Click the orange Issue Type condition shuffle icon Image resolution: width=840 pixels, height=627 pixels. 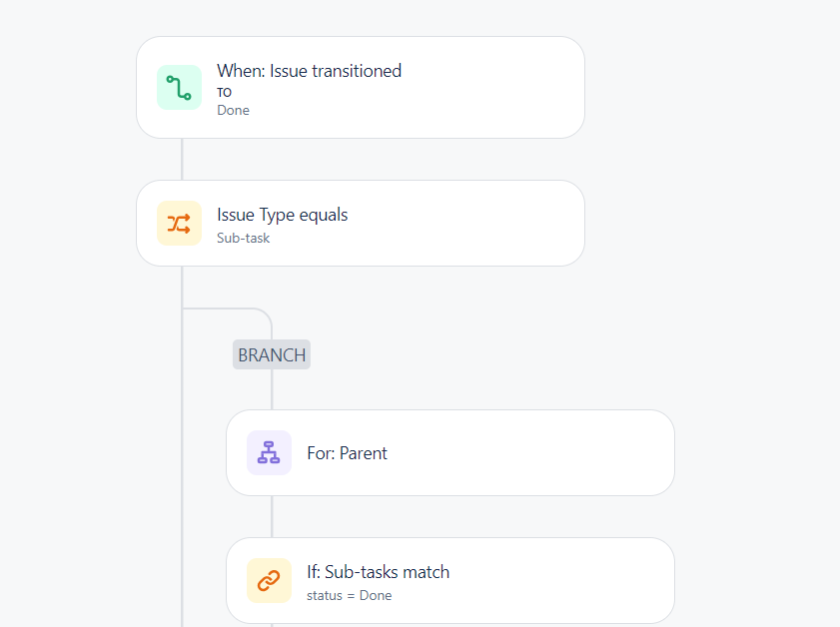(179, 224)
